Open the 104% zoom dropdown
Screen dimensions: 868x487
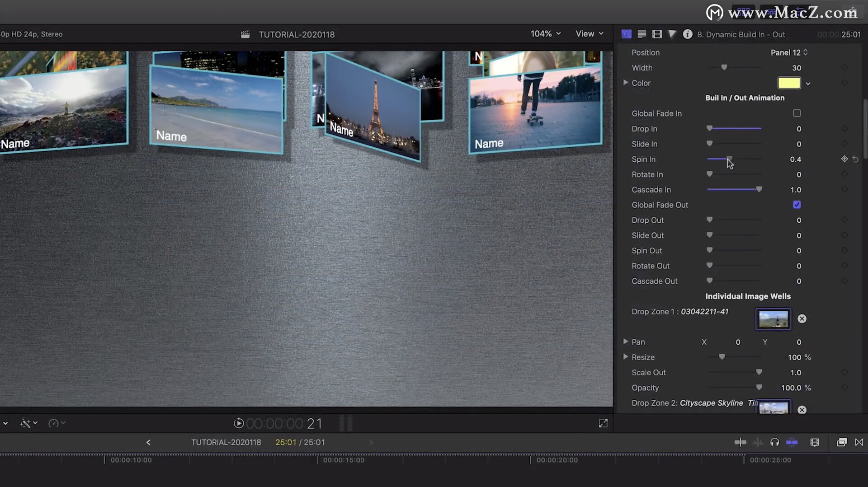tap(546, 34)
